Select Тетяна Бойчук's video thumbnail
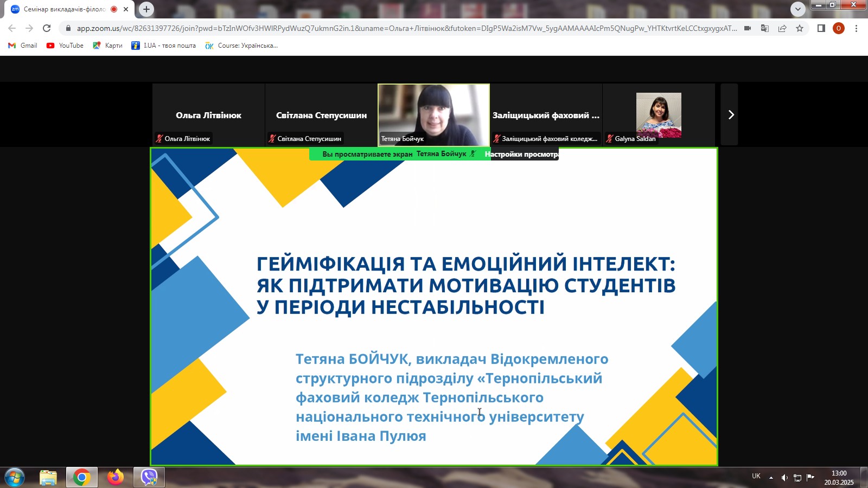Screen dimensions: 868x488 coord(433,114)
